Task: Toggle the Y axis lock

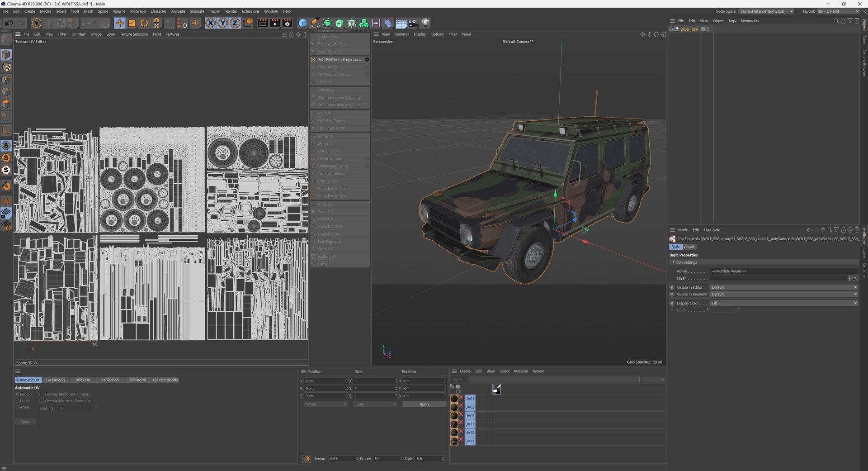Action: pos(223,23)
